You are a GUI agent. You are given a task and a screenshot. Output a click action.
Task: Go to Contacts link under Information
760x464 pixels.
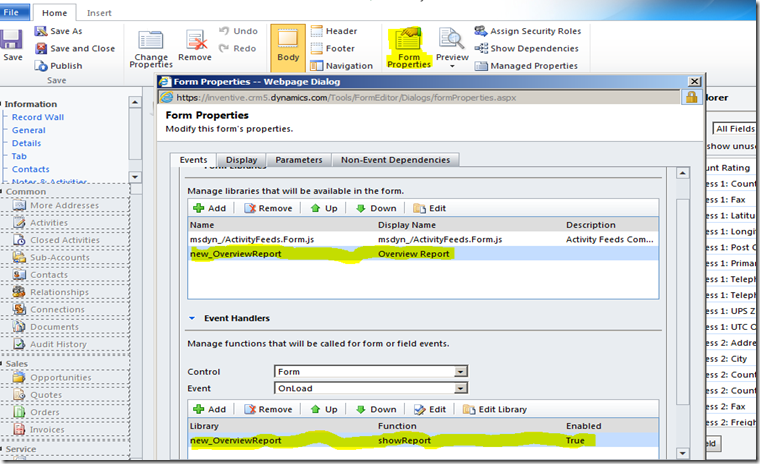pyautogui.click(x=31, y=169)
